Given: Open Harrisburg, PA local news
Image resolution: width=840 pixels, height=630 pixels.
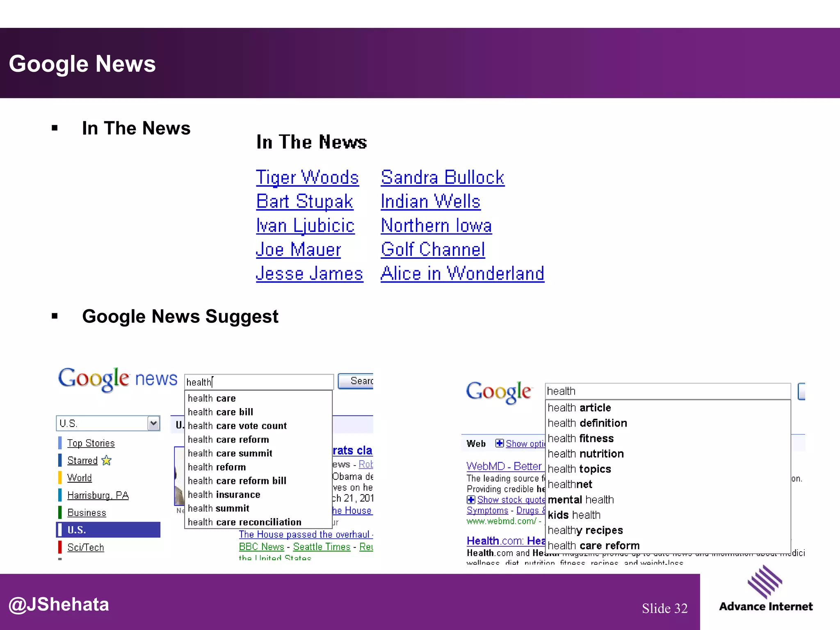Looking at the screenshot, I should (98, 495).
